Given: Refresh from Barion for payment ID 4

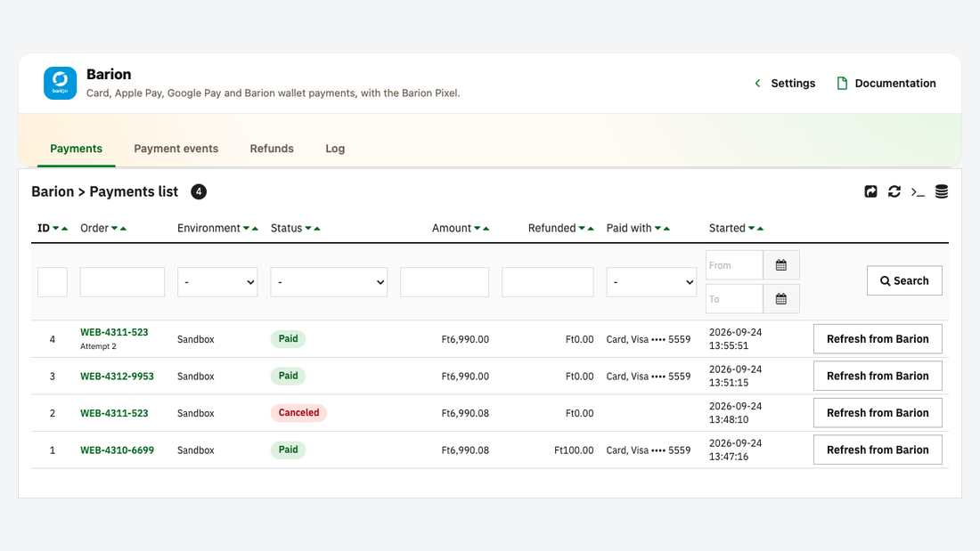Looking at the screenshot, I should (x=878, y=339).
